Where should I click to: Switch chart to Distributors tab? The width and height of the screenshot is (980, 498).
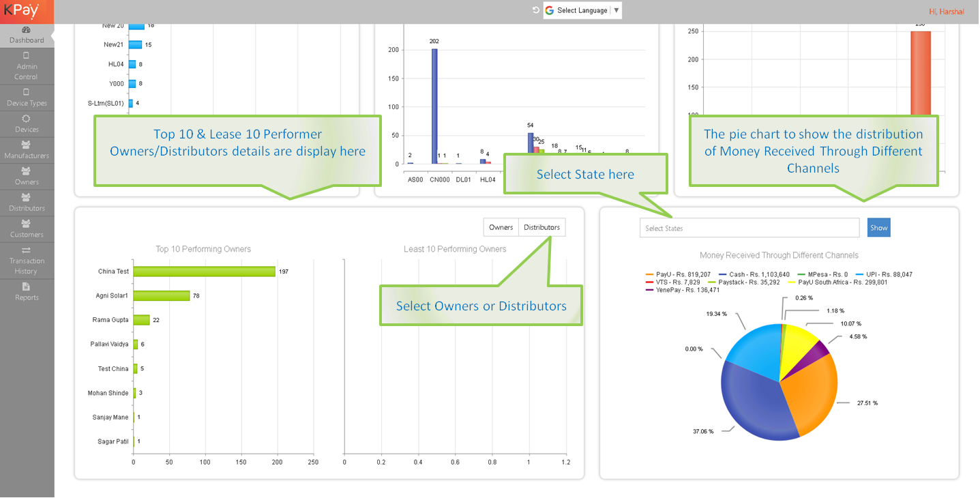click(x=542, y=227)
